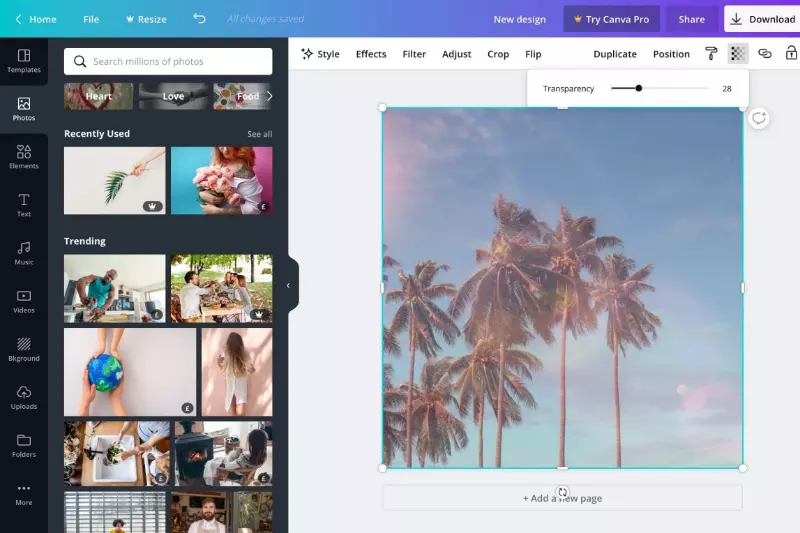Select the hands holding globe photo
Image resolution: width=800 pixels, height=533 pixels.
pyautogui.click(x=130, y=372)
